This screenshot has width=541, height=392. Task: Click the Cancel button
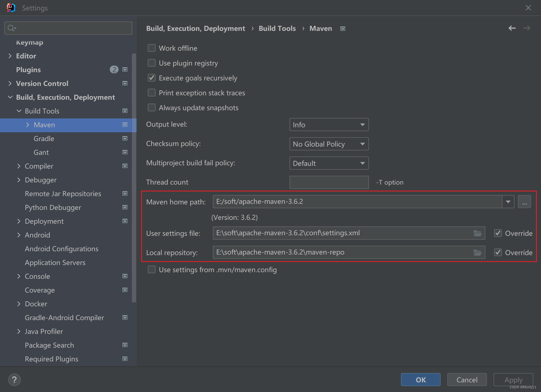[467, 380]
